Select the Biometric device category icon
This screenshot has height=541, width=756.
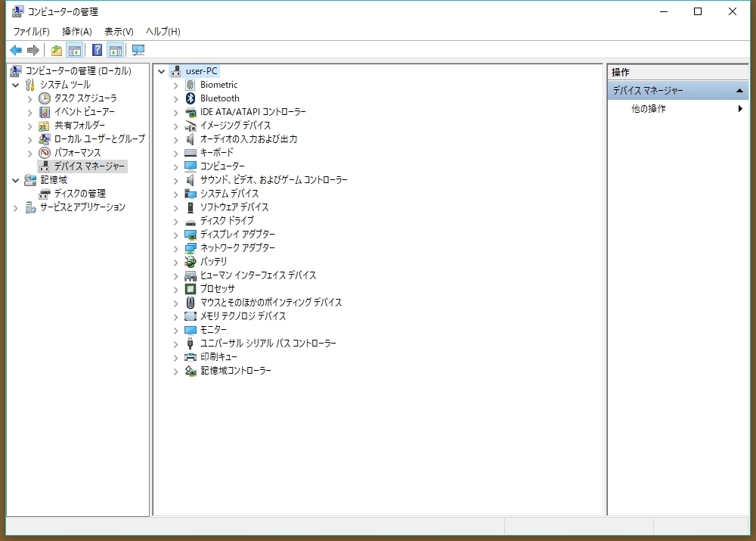coord(189,85)
